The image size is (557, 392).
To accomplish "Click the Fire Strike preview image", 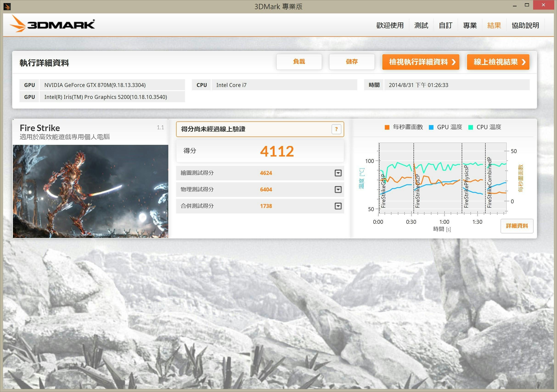I will [x=90, y=191].
